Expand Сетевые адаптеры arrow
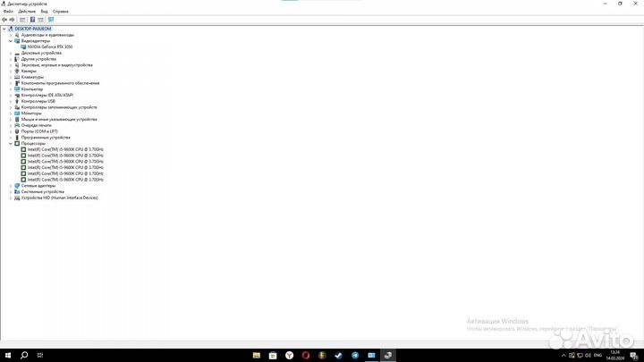Image resolution: width=644 pixels, height=362 pixels. (11, 186)
